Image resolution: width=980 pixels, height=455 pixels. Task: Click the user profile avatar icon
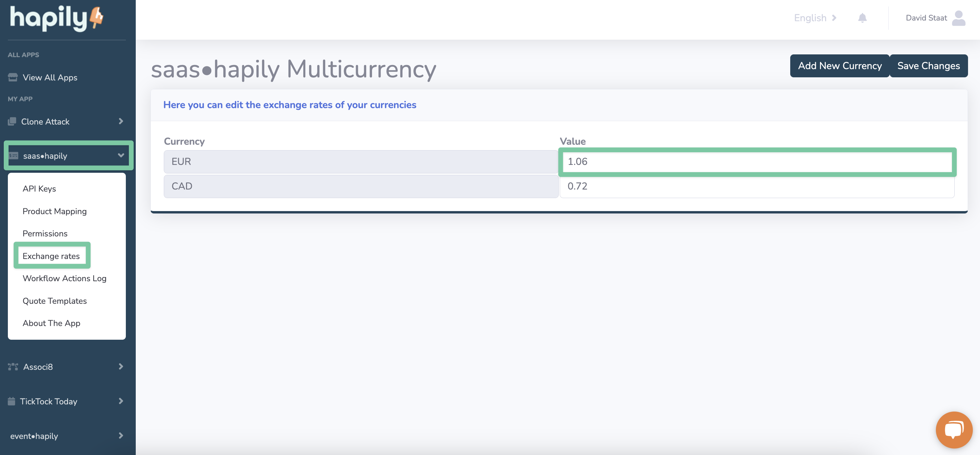[x=958, y=18]
